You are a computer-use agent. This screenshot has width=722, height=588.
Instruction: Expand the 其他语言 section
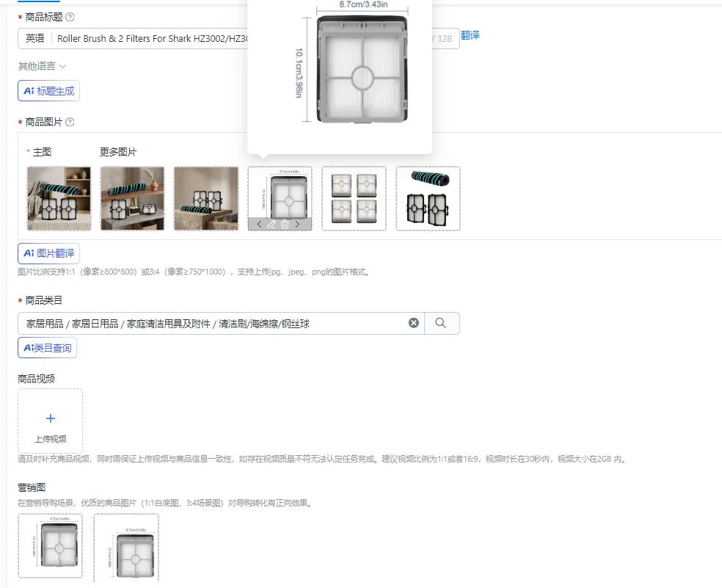pyautogui.click(x=42, y=66)
